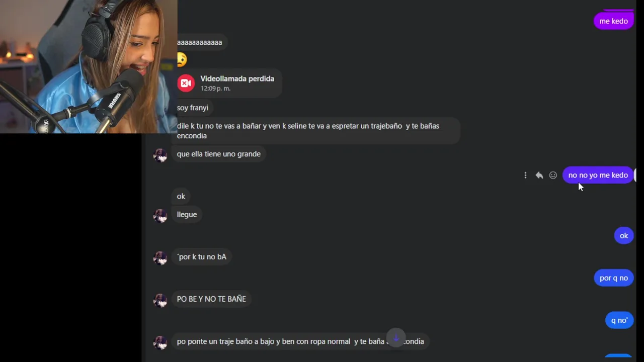644x362 pixels.
Task: Click the 'no no yo me kedo' bubble
Action: (x=598, y=175)
